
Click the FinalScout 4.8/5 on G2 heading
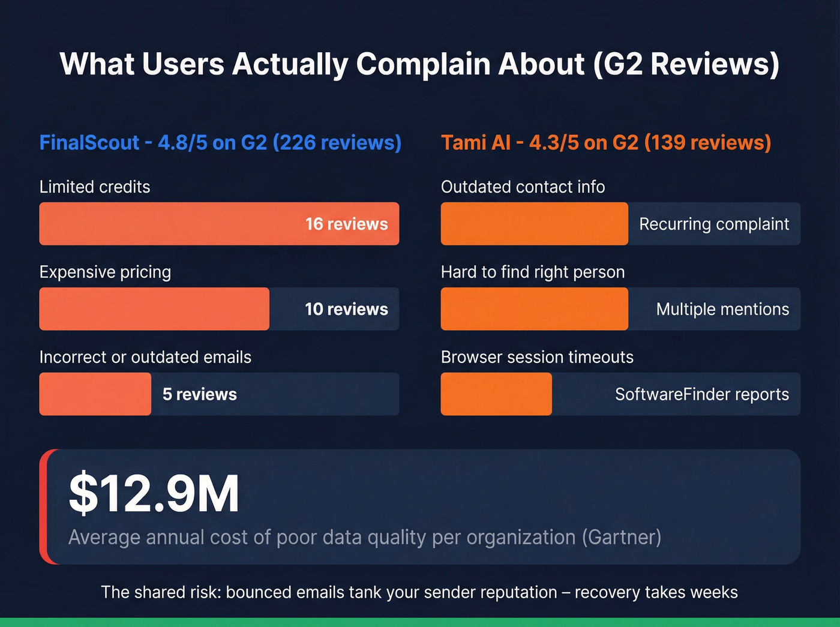click(x=220, y=142)
